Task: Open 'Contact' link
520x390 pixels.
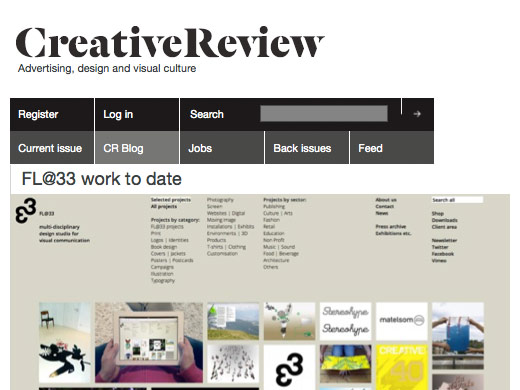Action: click(385, 206)
